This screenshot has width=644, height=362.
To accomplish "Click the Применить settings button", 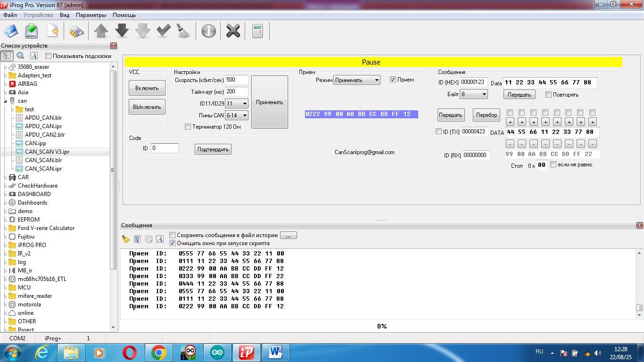I will coord(270,102).
